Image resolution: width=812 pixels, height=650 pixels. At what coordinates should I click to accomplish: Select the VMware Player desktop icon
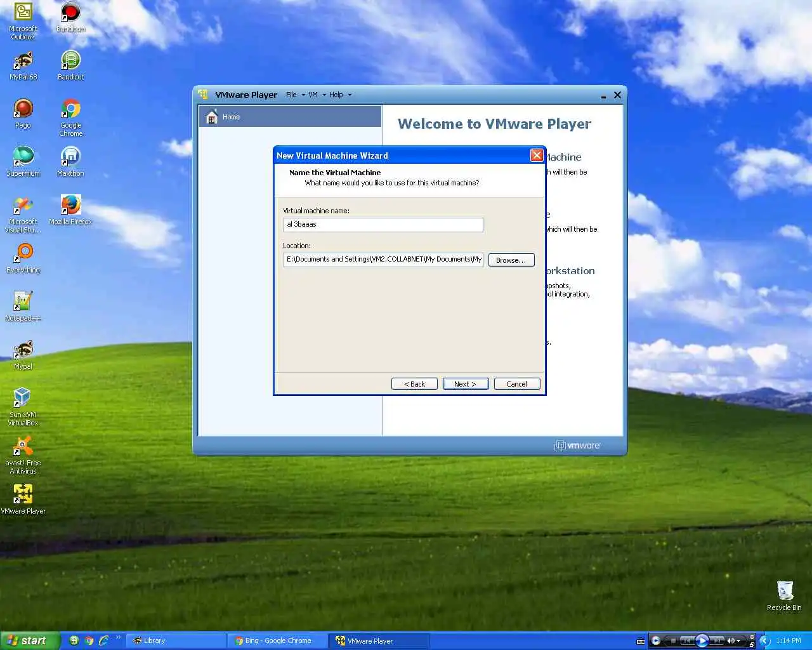(x=23, y=499)
